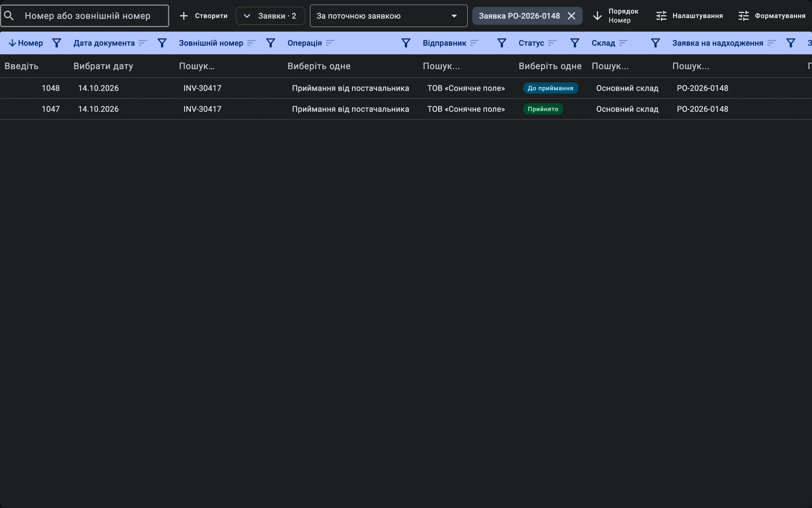Click 'PO-2026-0148' cell in row 1047
This screenshot has height=508, width=812.
tap(702, 109)
